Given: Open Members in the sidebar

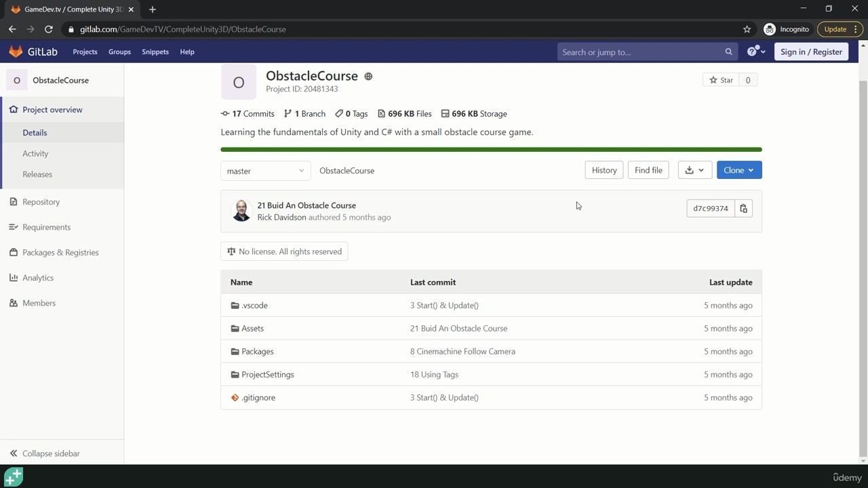Looking at the screenshot, I should 62,303.
